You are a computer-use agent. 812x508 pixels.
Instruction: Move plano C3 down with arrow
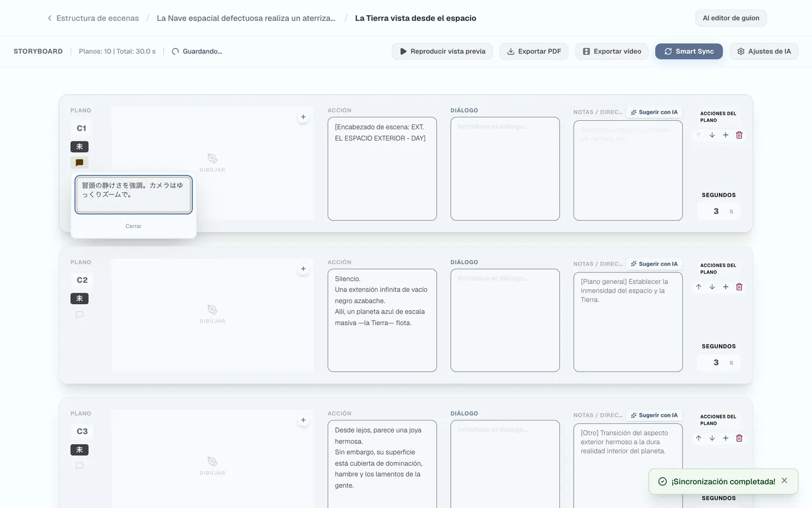click(712, 438)
